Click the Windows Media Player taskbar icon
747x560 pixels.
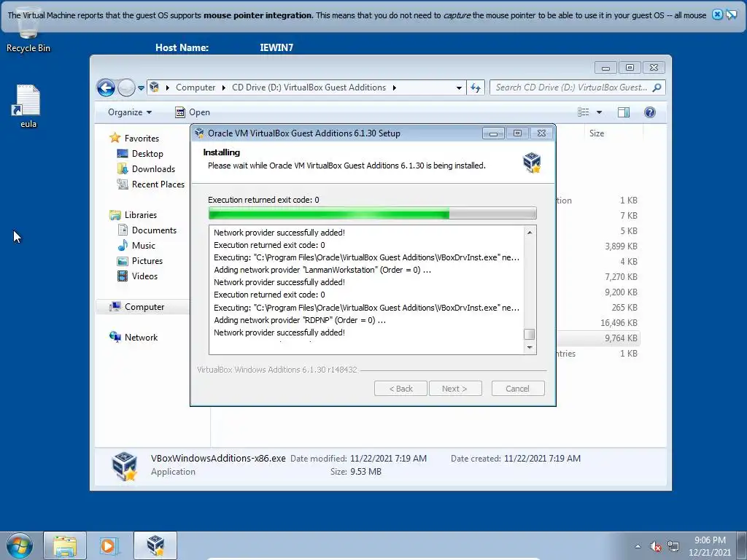[109, 545]
